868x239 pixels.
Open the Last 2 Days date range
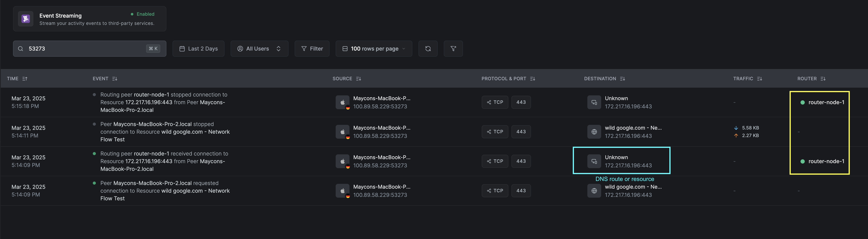[x=198, y=49]
